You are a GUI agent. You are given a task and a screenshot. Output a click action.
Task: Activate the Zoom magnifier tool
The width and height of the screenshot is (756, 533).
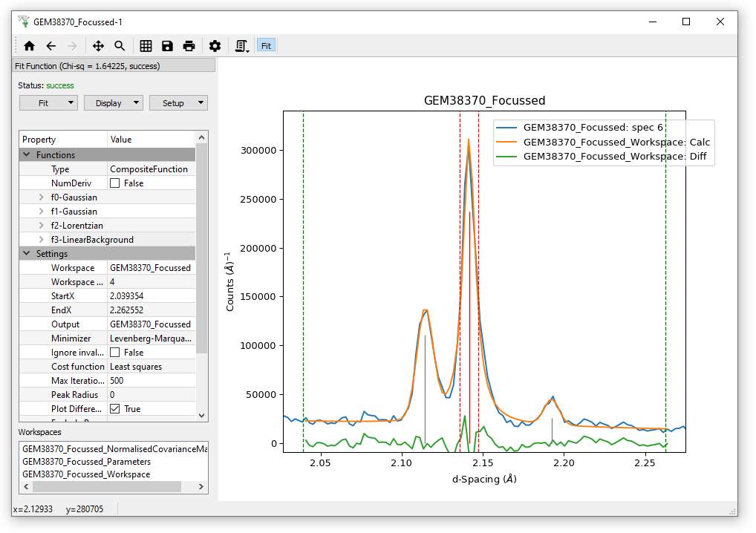point(120,46)
